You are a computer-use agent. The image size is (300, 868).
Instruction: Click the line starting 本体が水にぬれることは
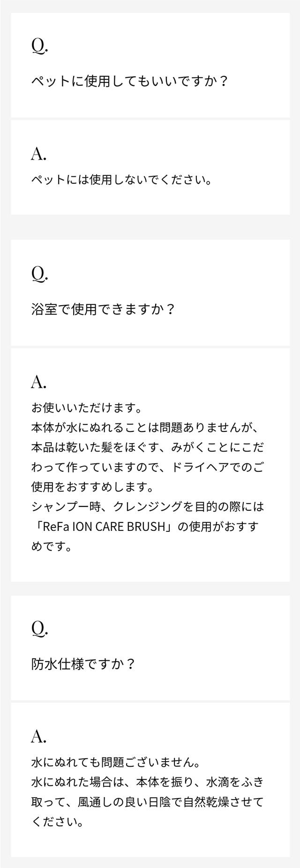145,428
